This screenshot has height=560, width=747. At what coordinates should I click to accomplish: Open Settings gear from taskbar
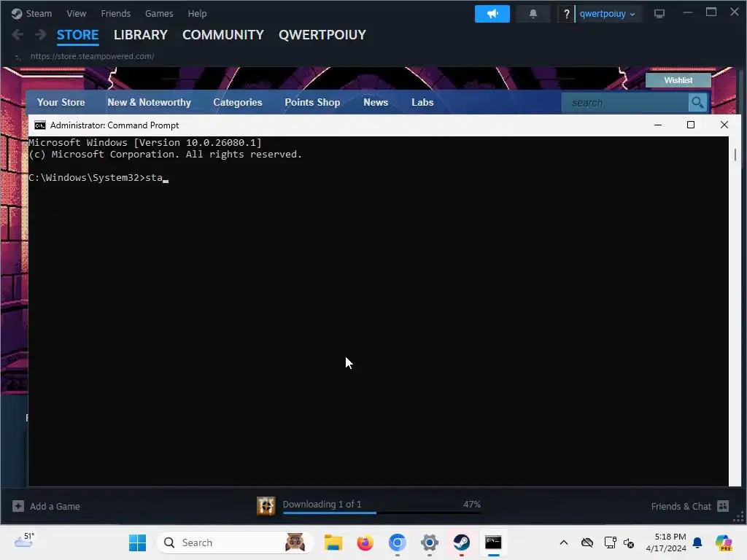(x=429, y=542)
